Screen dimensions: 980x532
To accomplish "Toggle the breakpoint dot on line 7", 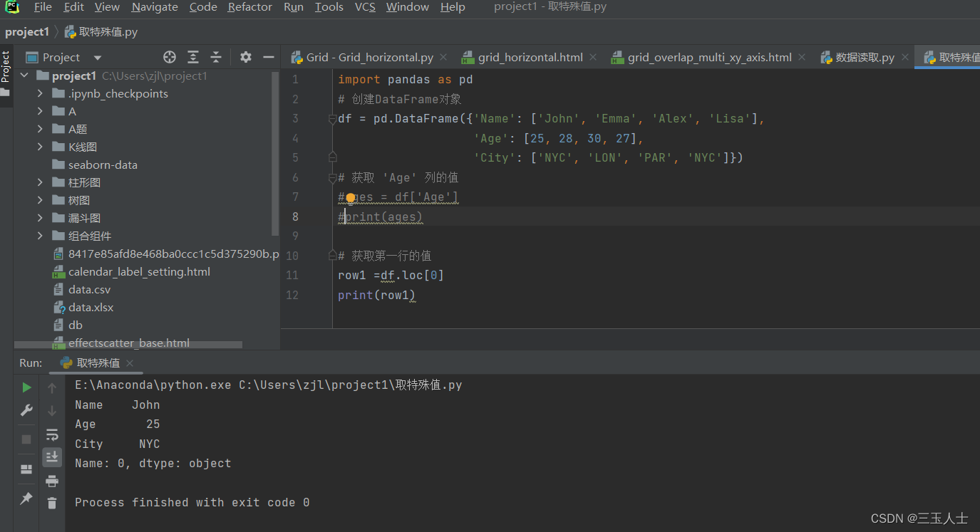I will pyautogui.click(x=351, y=198).
